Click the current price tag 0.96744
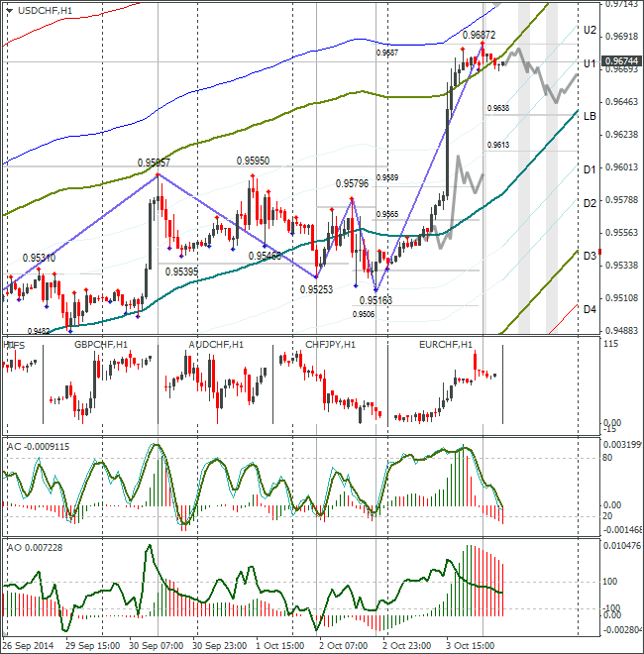644x654 pixels. [x=621, y=60]
